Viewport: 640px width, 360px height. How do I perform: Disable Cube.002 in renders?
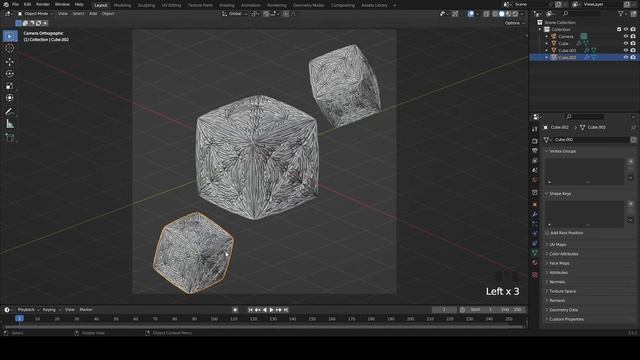(633, 58)
